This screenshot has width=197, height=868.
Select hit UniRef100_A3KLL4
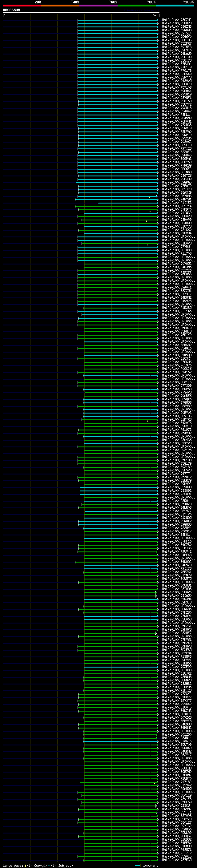(177, 115)
